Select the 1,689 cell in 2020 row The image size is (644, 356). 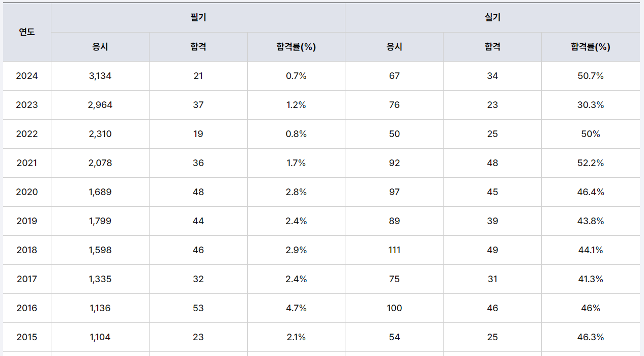coord(100,192)
